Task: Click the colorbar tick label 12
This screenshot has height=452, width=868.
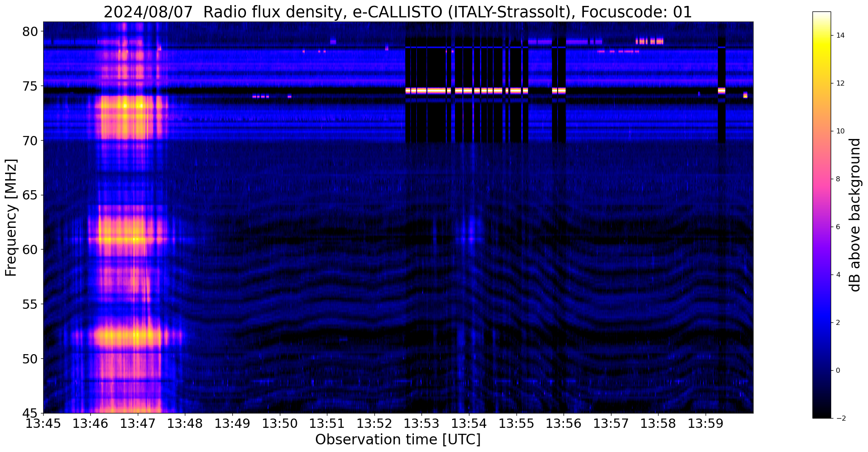Action: click(840, 83)
